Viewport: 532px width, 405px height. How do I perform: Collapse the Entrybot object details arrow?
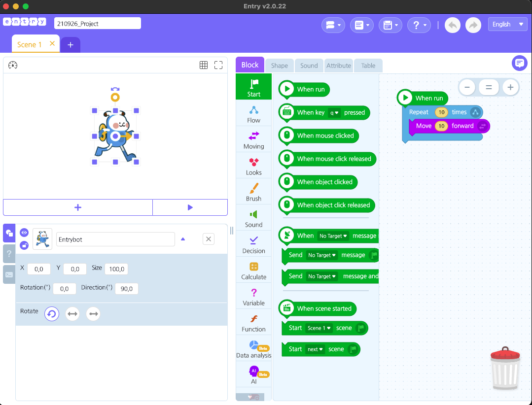pos(183,239)
